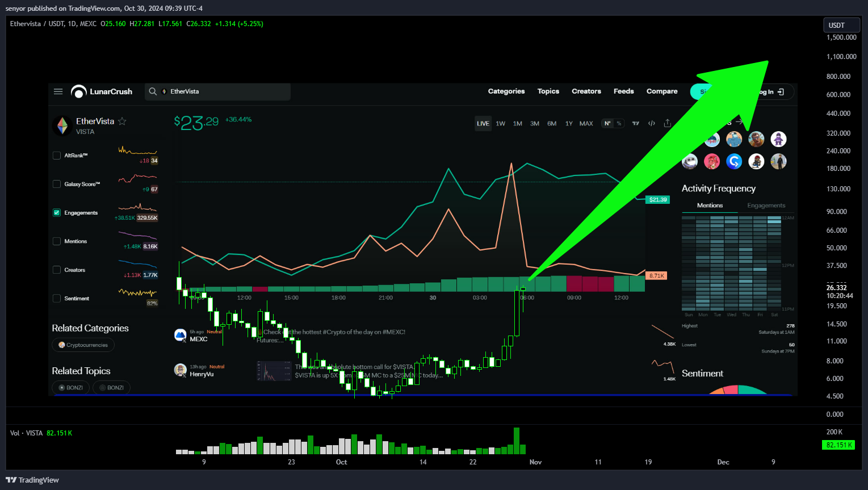Click the $21.39 price label

658,200
